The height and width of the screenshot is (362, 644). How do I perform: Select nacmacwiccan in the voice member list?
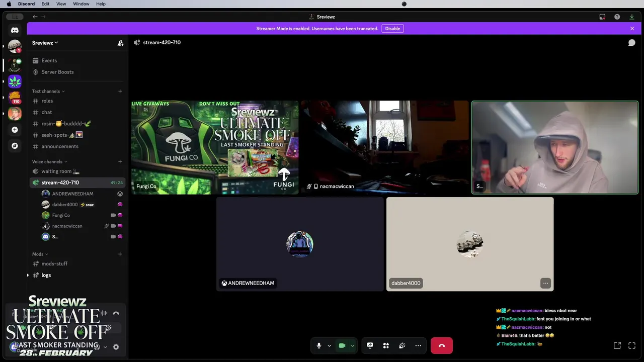click(x=82, y=226)
